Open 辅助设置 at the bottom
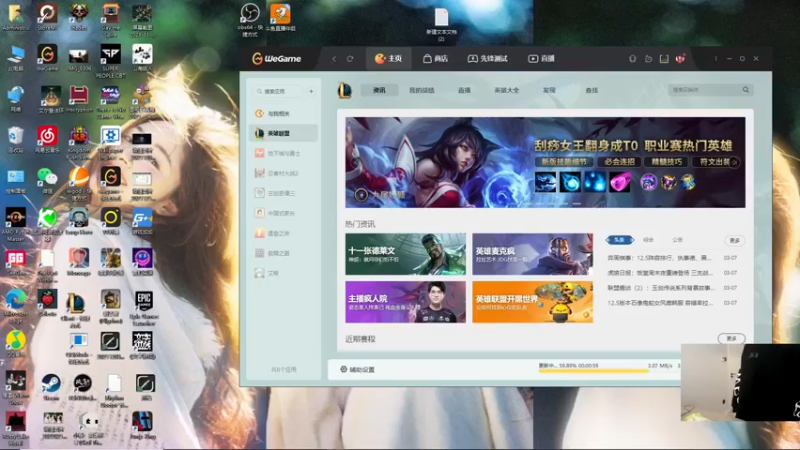Screen dimensions: 800x450 point(357,369)
